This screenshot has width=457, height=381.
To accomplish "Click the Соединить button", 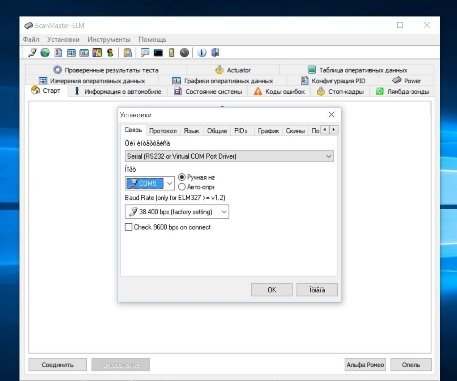I will [x=58, y=365].
